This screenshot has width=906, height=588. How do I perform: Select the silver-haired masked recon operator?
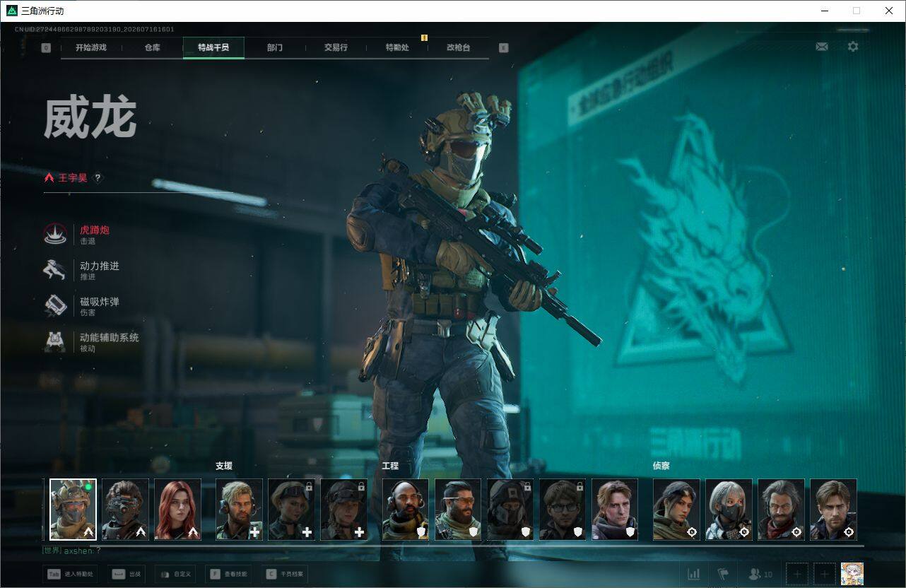[x=729, y=510]
